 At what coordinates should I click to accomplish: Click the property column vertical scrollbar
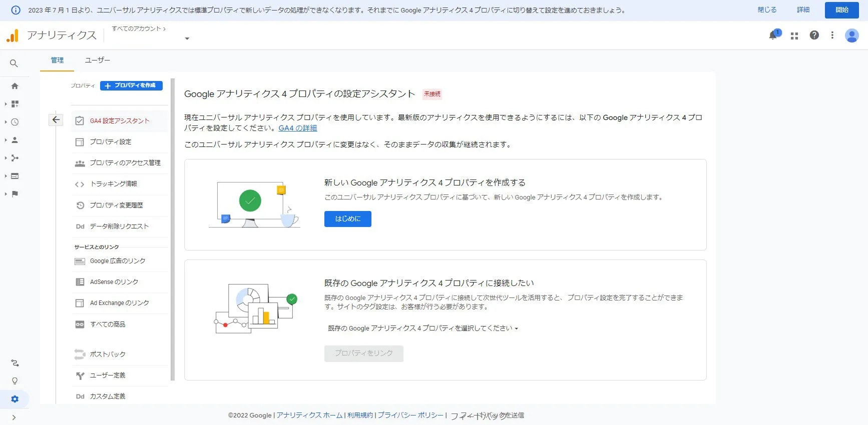point(173,229)
